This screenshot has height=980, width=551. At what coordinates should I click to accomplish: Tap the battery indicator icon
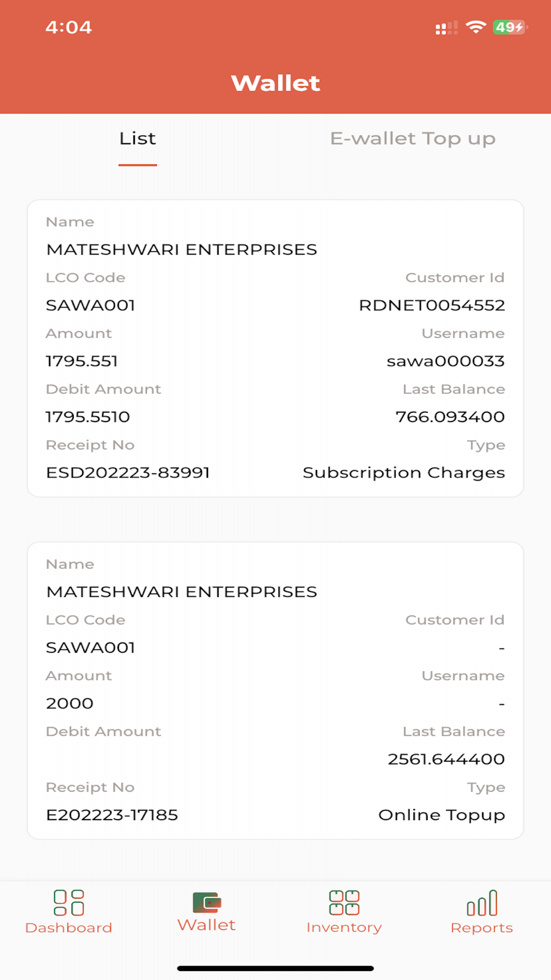pyautogui.click(x=510, y=27)
